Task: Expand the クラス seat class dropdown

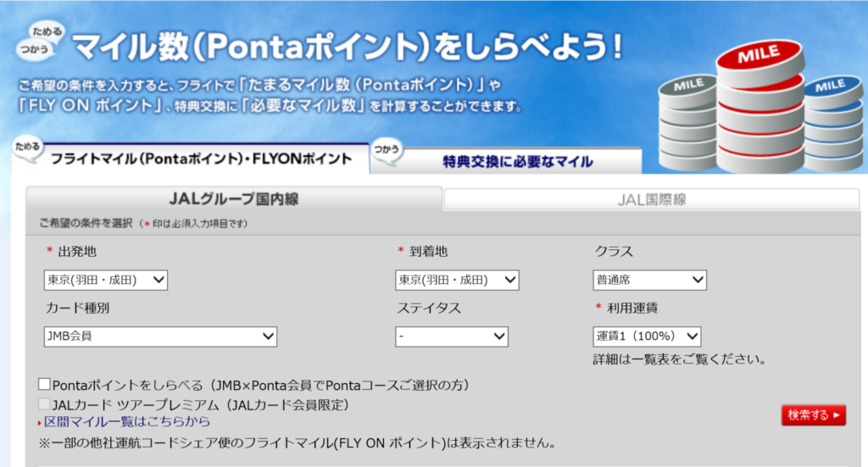Action: point(649,280)
